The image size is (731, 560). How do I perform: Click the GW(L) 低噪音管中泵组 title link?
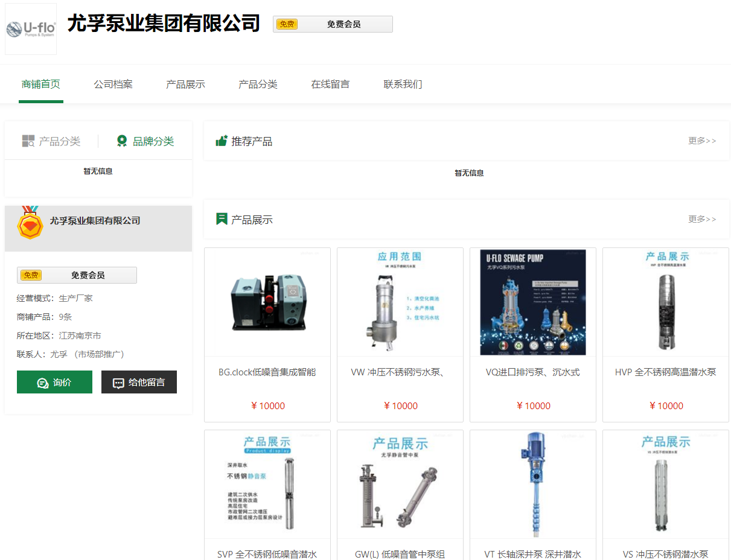(x=400, y=554)
